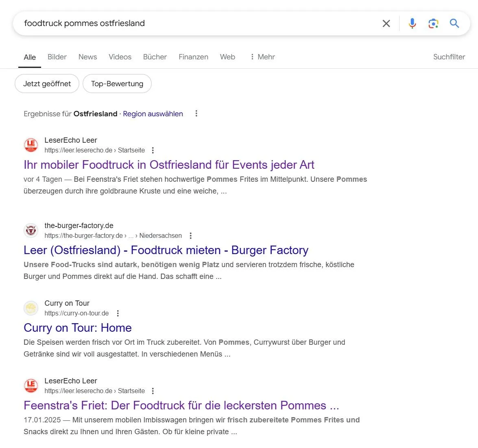Viewport: 478px width, 448px height.
Task: Switch to the News tab
Action: pos(87,57)
